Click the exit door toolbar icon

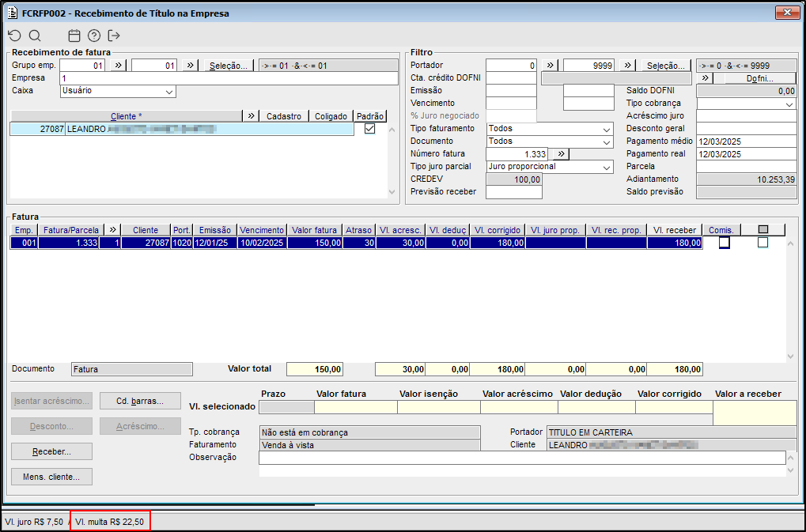(x=114, y=36)
